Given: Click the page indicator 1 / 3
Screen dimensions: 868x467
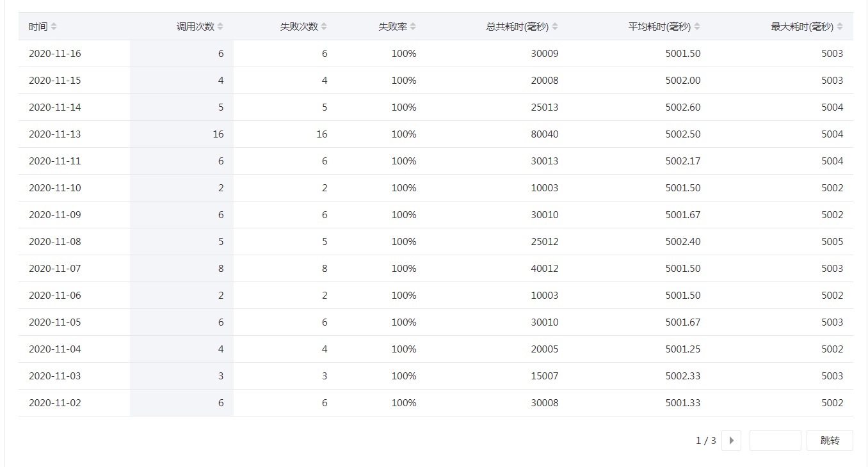Looking at the screenshot, I should pos(706,440).
